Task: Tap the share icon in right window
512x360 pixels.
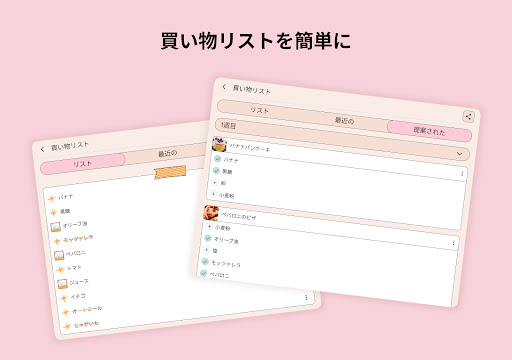Action: click(468, 116)
